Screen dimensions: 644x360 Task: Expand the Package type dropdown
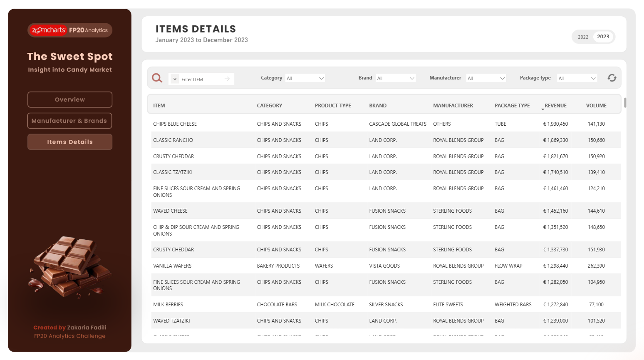(577, 78)
